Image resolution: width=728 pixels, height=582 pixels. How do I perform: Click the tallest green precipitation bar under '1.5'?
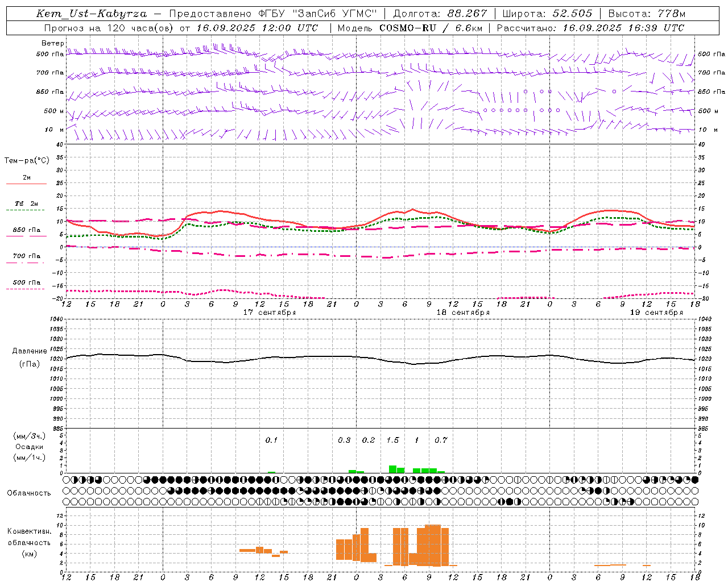tap(392, 469)
